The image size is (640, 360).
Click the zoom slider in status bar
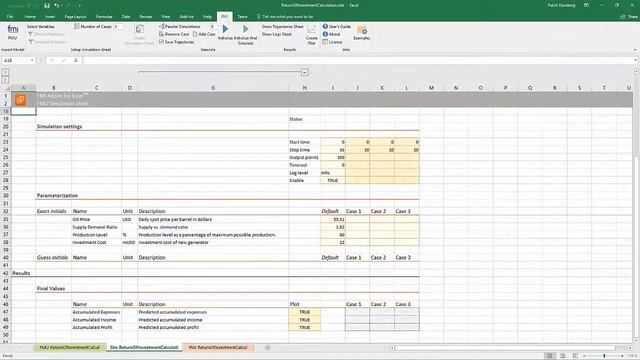(604, 356)
